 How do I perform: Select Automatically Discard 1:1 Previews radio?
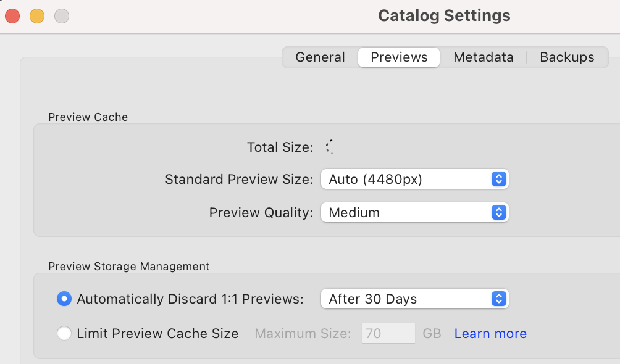click(64, 299)
